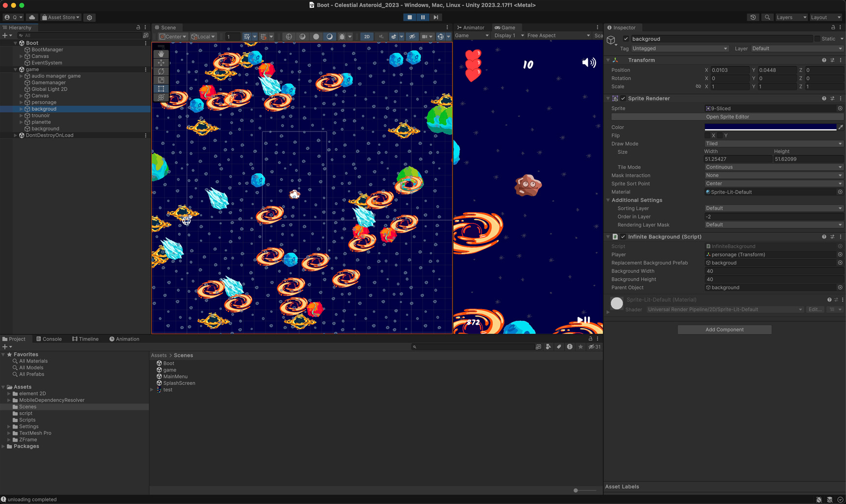Screen dimensions: 846x504
Task: Switch to the Console tab
Action: 49,339
